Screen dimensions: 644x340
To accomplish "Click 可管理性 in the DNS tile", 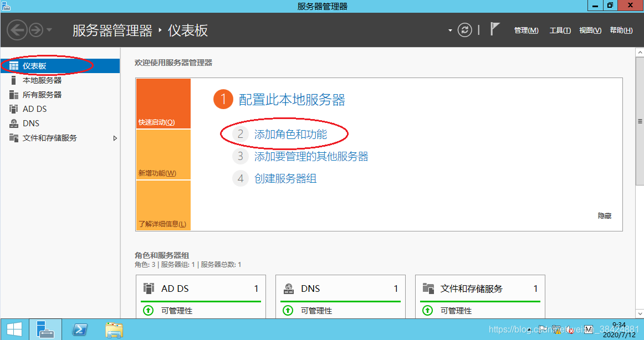I will pyautogui.click(x=316, y=311).
